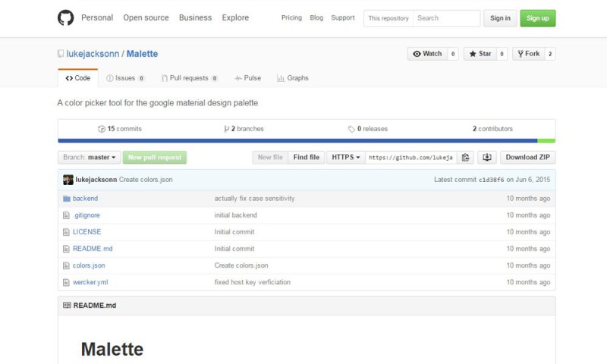Click the file icon next to colors.json

click(x=66, y=265)
